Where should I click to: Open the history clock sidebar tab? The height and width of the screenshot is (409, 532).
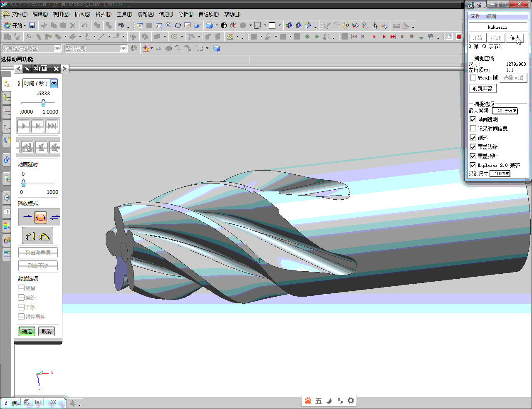tap(7, 197)
